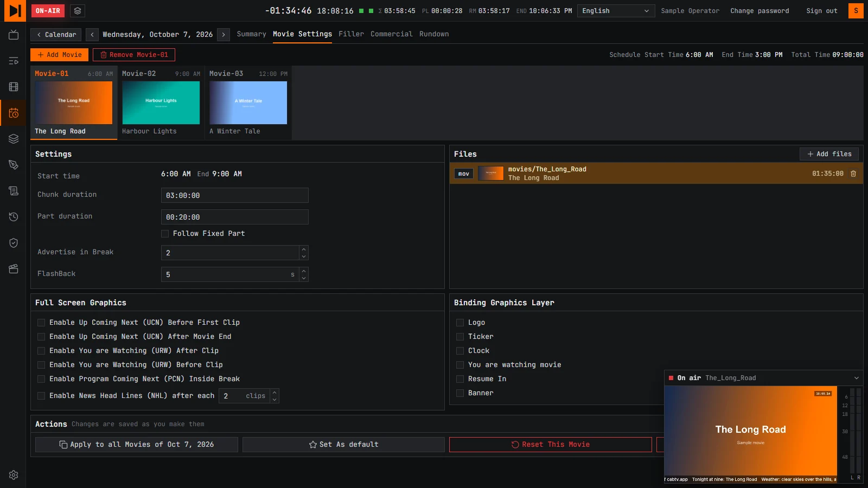Select the Harbour Lights movie thumbnail
Viewport: 868px width, 488px height.
click(x=161, y=103)
